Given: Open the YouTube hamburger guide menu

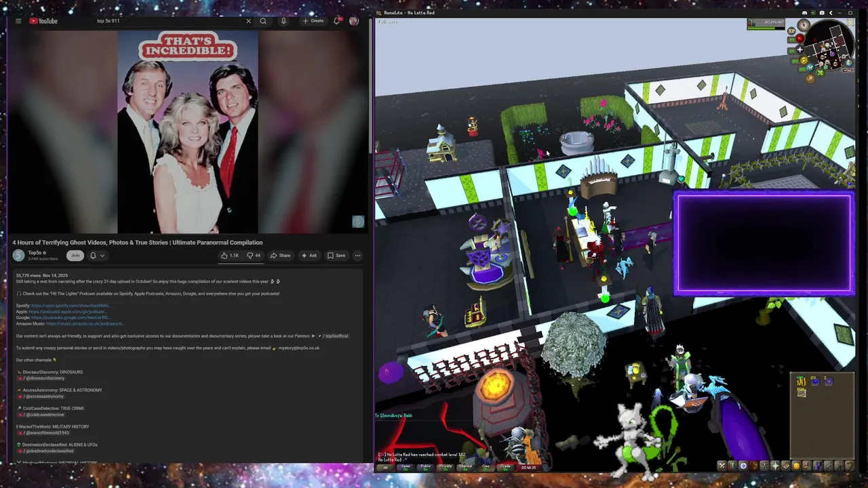Looking at the screenshot, I should click(18, 21).
